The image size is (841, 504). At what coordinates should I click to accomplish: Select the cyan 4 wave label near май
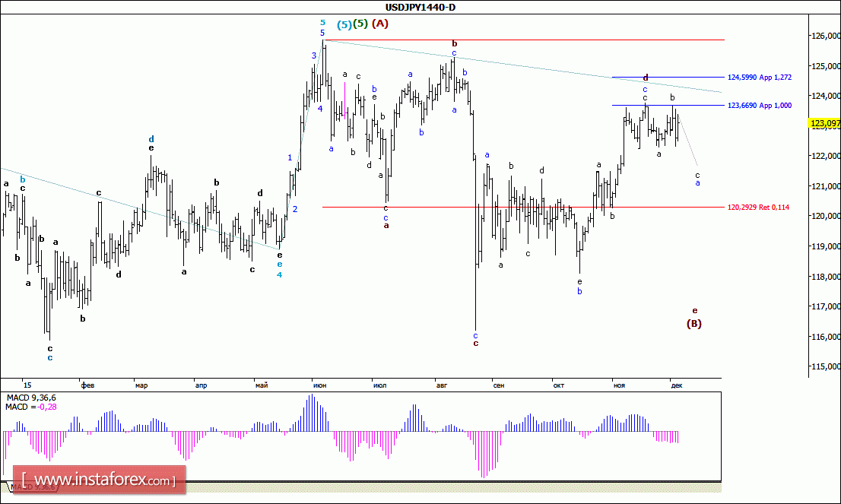(279, 275)
